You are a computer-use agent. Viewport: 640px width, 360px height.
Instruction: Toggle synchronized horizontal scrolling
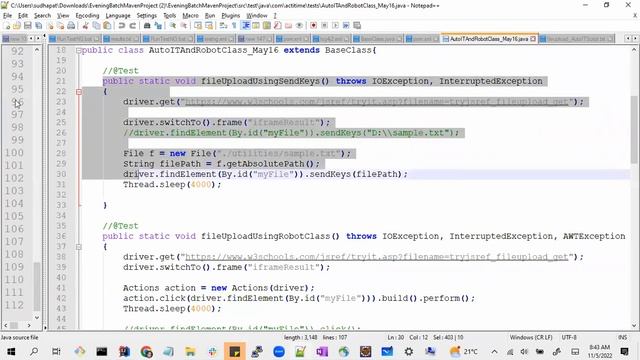pyautogui.click(x=209, y=25)
